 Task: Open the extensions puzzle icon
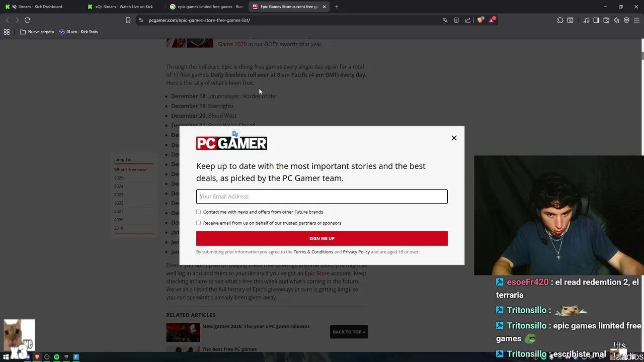tap(560, 20)
